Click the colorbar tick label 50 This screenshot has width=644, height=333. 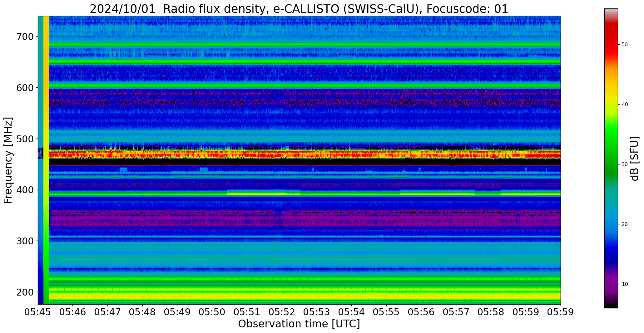point(625,45)
